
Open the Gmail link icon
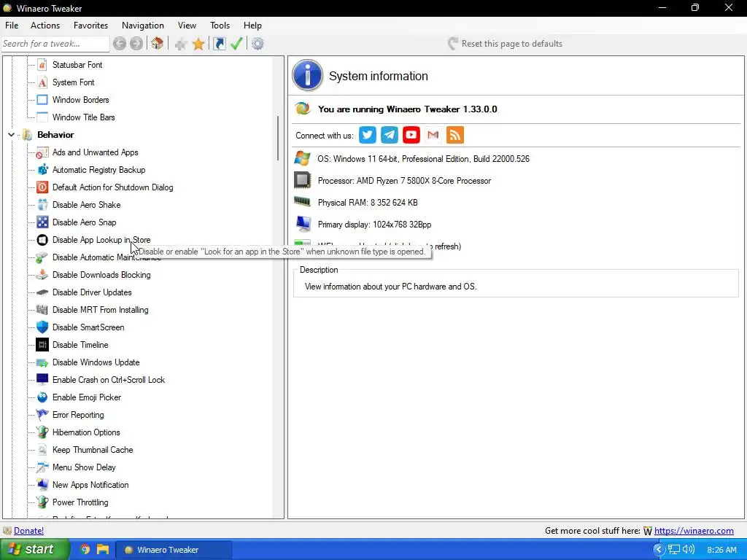point(433,135)
